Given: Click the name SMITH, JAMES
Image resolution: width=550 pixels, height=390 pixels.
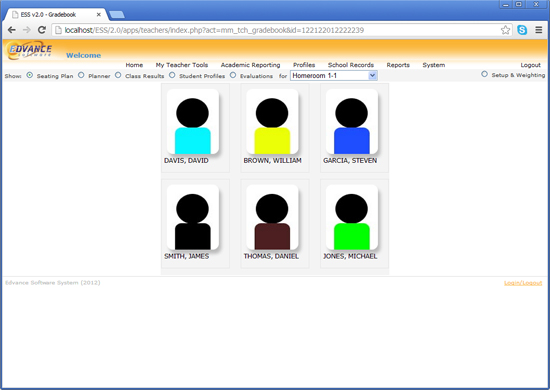Looking at the screenshot, I should pos(187,256).
